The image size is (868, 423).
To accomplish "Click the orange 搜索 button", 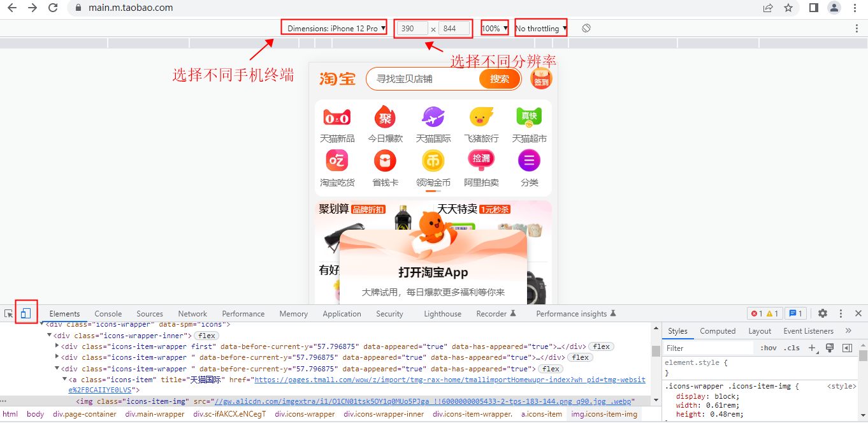I will 500,79.
